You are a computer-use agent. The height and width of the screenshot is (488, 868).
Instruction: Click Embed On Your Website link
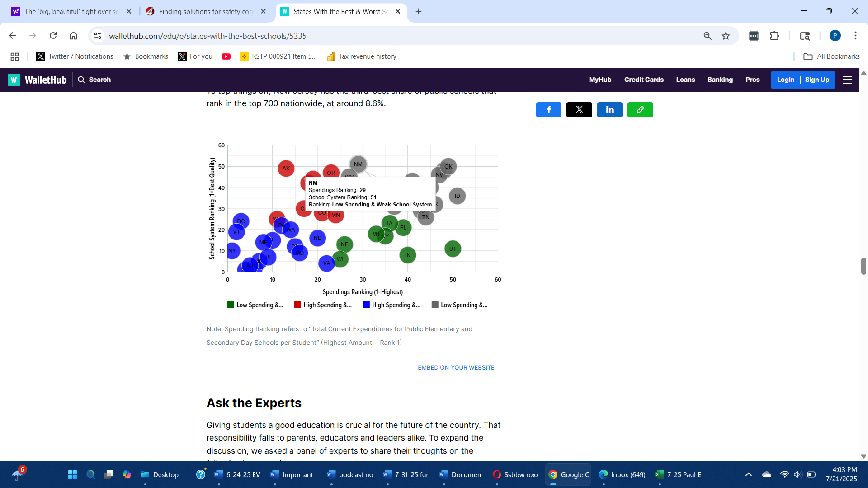click(x=456, y=367)
